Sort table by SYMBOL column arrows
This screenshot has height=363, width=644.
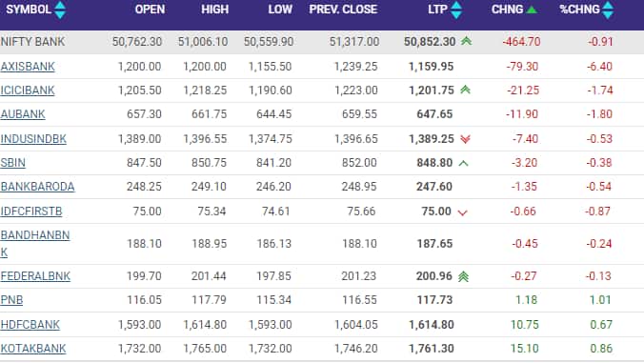(60, 10)
